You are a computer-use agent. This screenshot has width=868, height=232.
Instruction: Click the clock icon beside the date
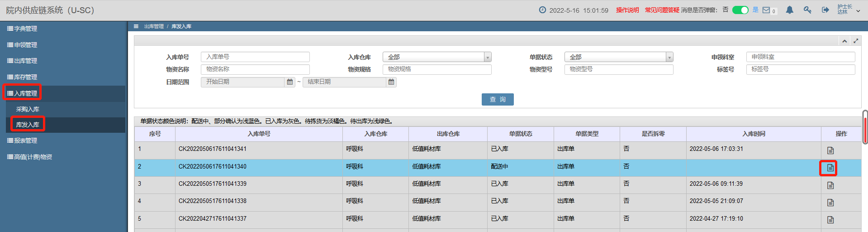[x=542, y=10]
